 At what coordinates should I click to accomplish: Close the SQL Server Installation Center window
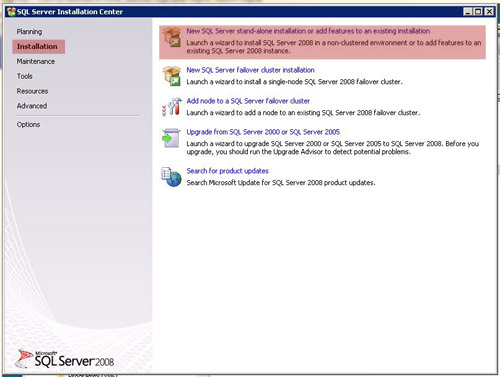click(489, 12)
